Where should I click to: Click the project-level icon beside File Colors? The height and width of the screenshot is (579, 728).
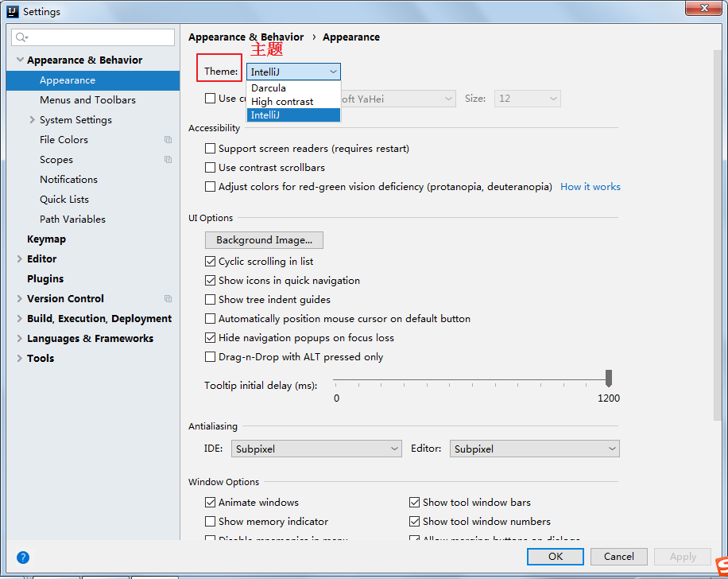click(x=168, y=140)
